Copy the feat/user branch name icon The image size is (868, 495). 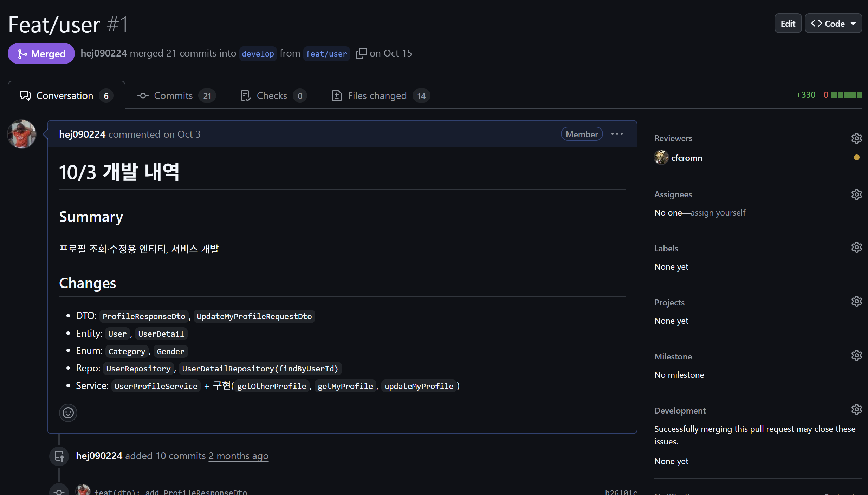coord(361,53)
